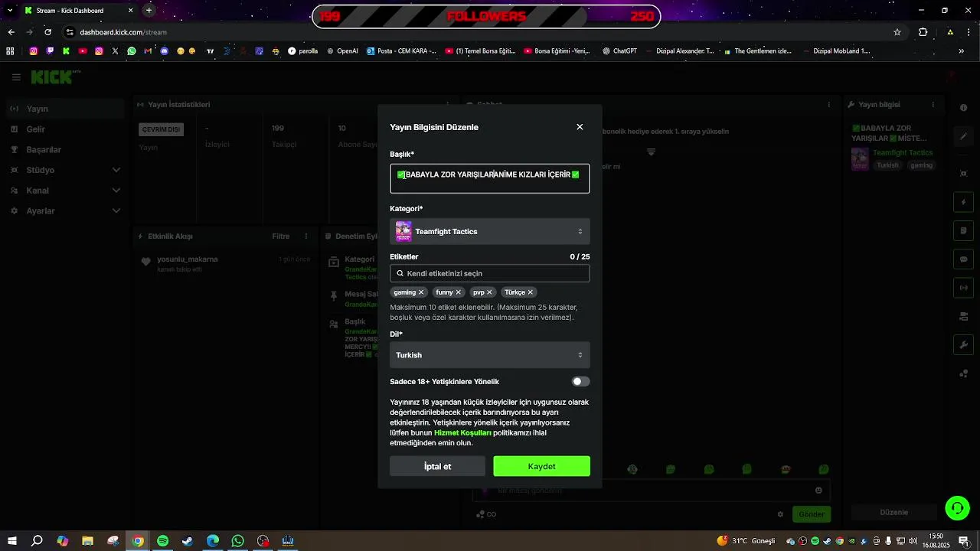The height and width of the screenshot is (551, 980).
Task: Select Başarılar in the left sidebar
Action: (65, 150)
